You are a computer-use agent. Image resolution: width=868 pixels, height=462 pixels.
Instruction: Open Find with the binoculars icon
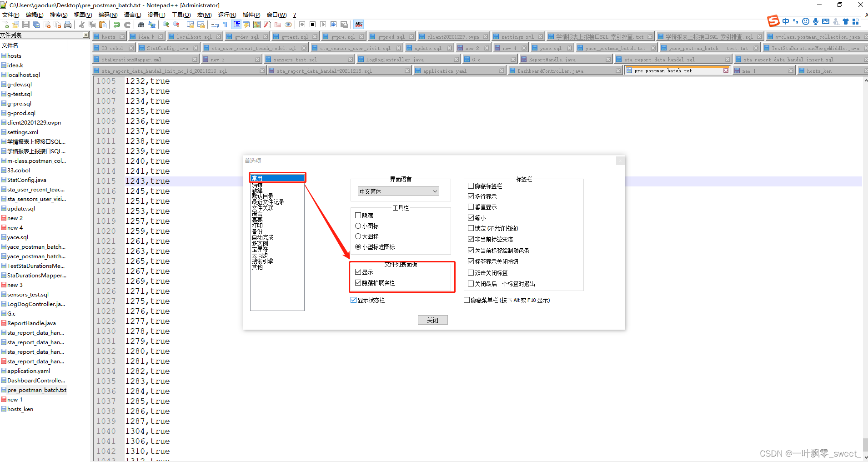pos(141,25)
